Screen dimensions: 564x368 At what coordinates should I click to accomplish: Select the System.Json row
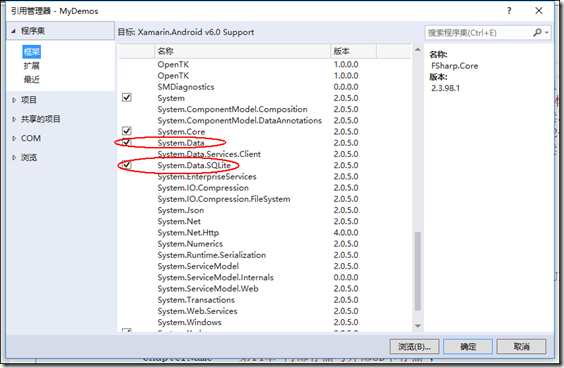click(x=265, y=210)
